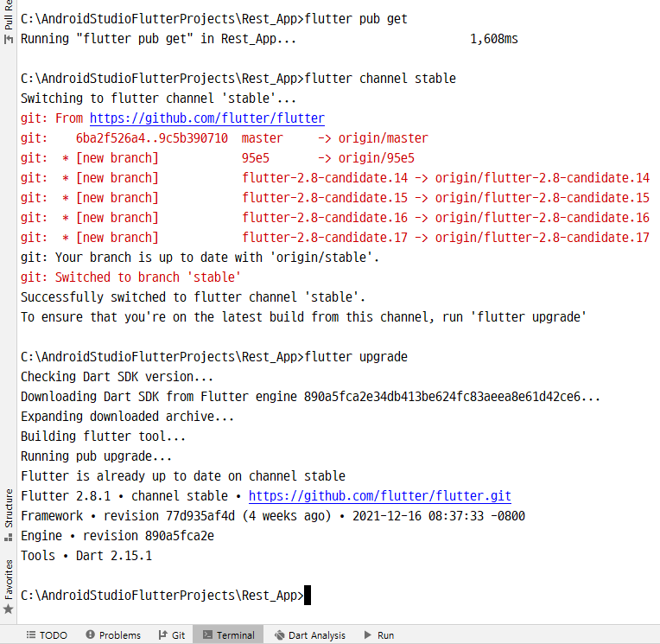Click the 'origin/95e5' branch text
Viewport: 660px width, 644px height.
pyautogui.click(x=377, y=158)
